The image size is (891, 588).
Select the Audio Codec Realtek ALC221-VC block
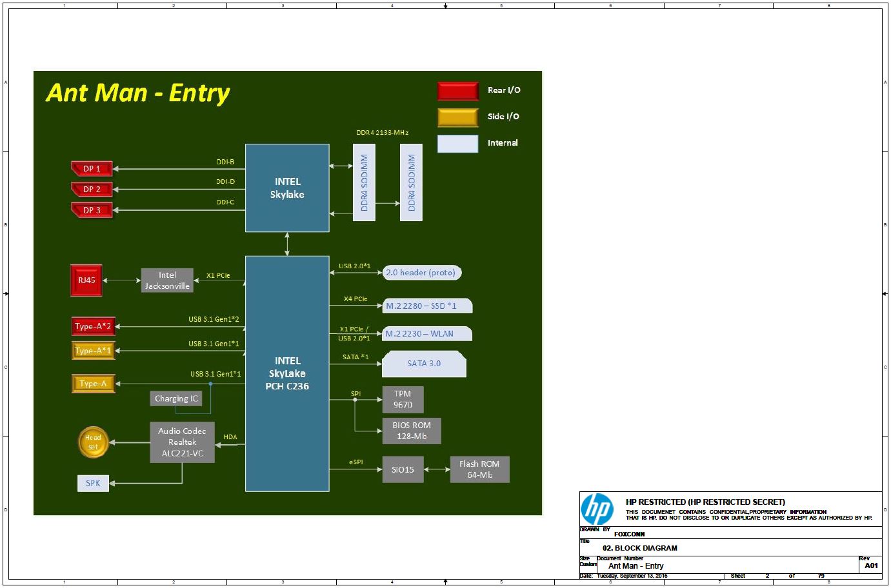182,442
